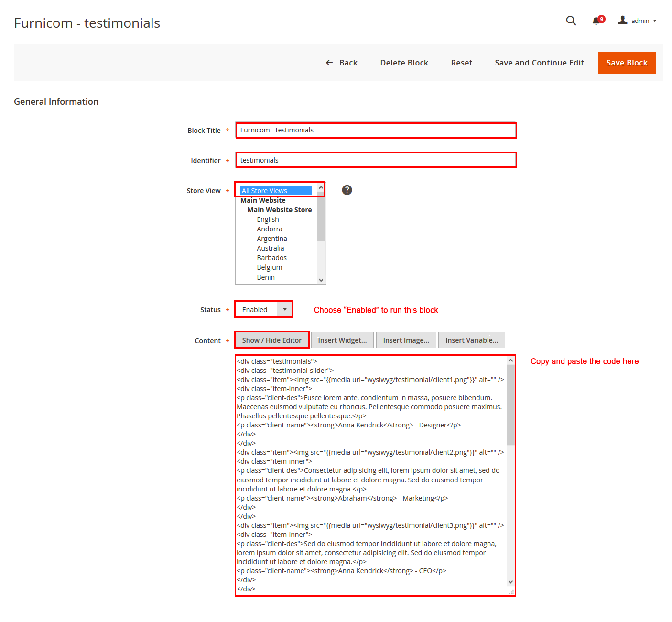Screen dimensions: 672x622
Task: Click the Enabled status value
Action: (255, 310)
